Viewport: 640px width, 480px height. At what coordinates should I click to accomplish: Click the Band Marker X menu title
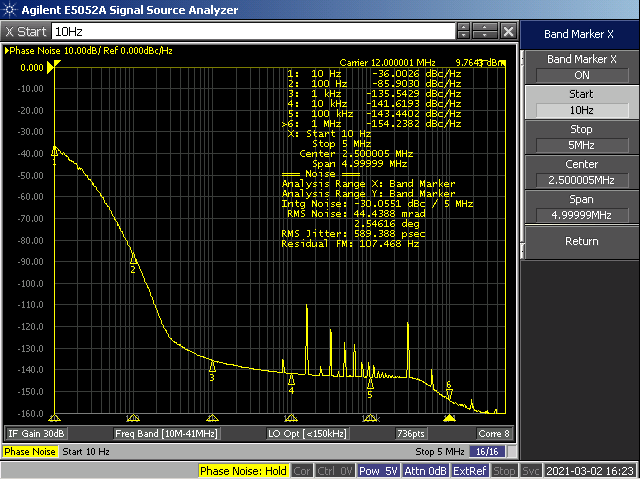579,34
